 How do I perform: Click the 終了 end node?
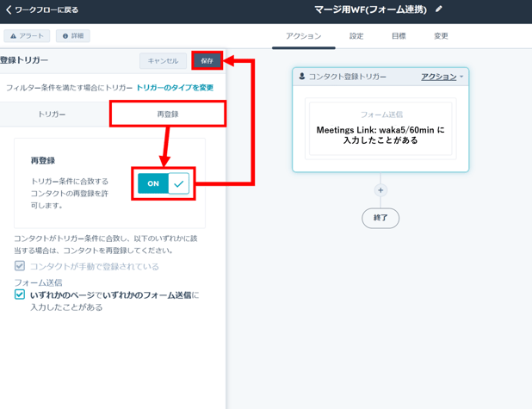coord(380,218)
